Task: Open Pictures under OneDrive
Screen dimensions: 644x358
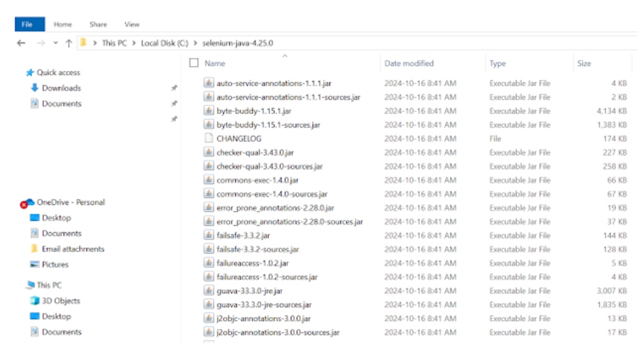Action: (55, 265)
